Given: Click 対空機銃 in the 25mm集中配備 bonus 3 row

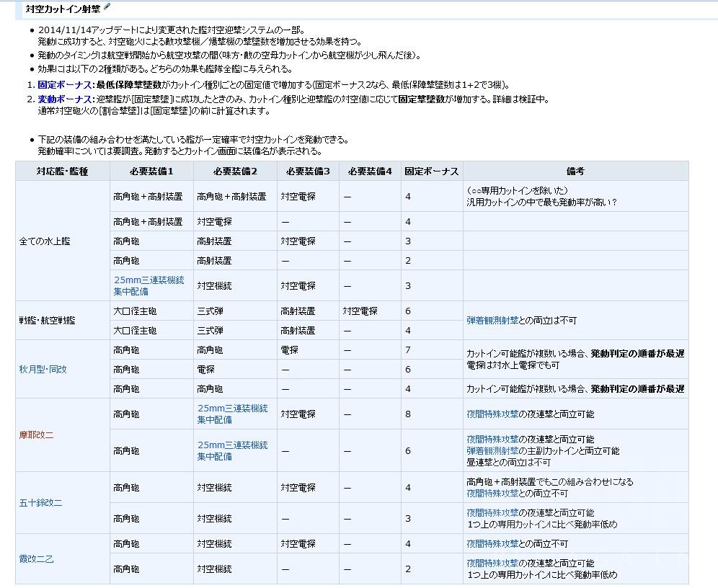Looking at the screenshot, I should click(x=214, y=286).
